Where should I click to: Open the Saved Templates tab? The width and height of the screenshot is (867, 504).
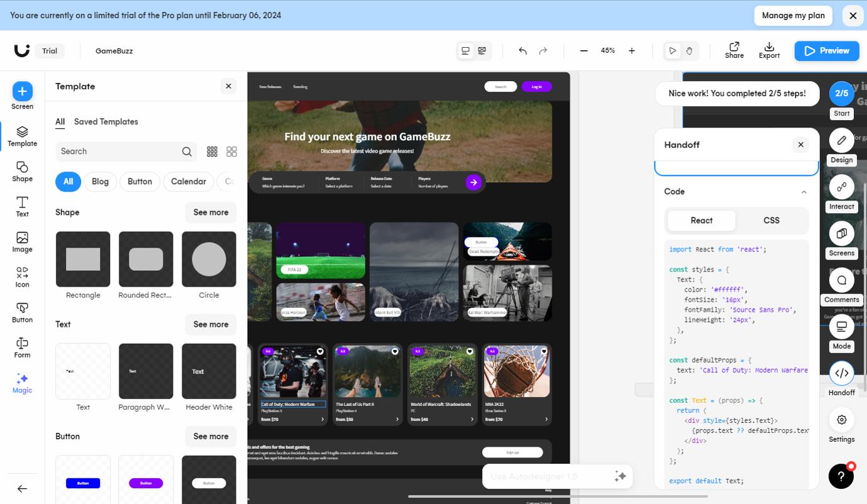coord(106,121)
